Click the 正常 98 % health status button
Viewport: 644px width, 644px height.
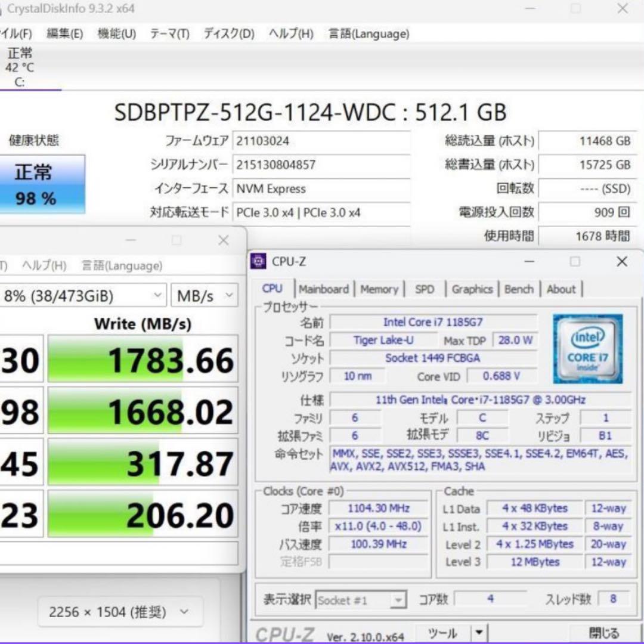(x=42, y=184)
